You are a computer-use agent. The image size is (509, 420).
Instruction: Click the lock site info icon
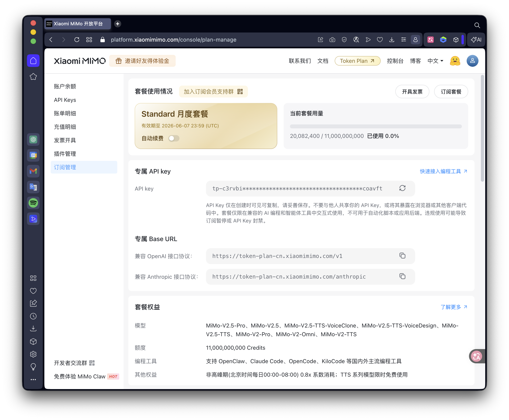(x=102, y=39)
